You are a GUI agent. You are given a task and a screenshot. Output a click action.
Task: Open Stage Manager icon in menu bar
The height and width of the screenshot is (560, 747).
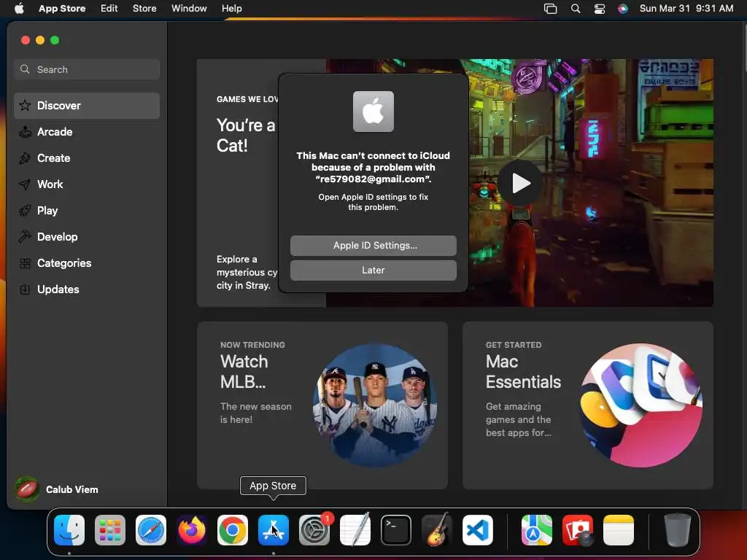click(550, 9)
